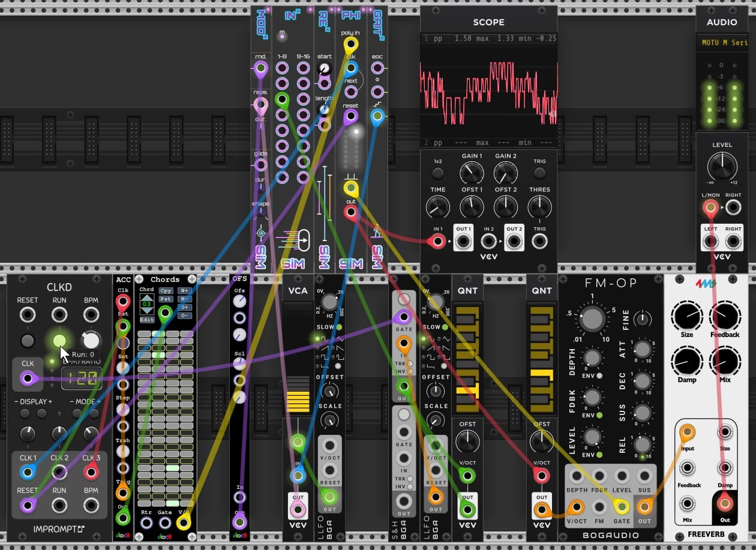756x550 pixels.
Task: Toggle the TRIG button on Scope
Action: pos(539,173)
